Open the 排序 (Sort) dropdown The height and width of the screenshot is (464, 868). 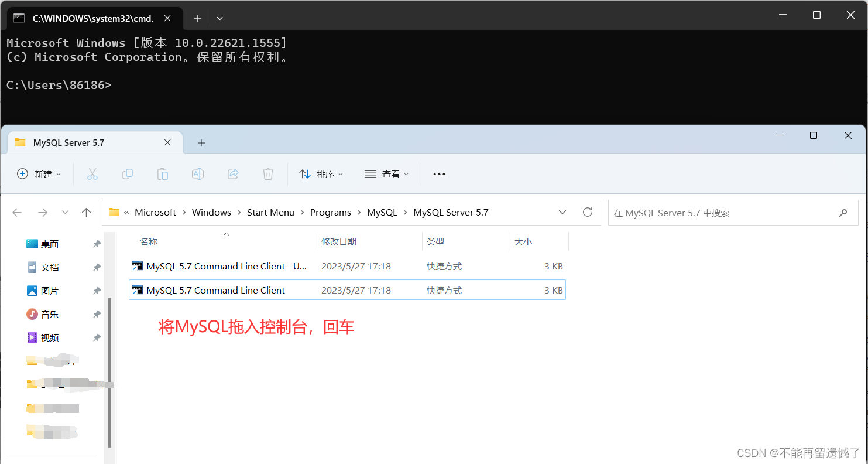tap(321, 174)
